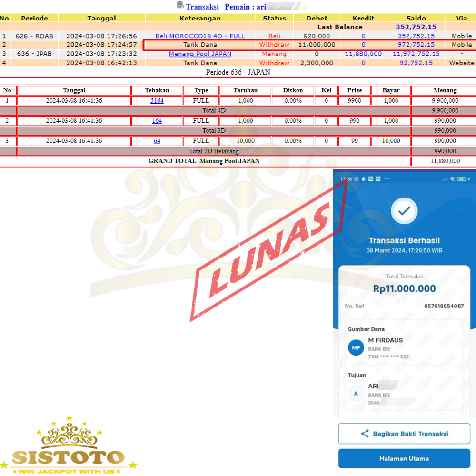
Task: Click bet number 64 link
Action: pos(157,141)
